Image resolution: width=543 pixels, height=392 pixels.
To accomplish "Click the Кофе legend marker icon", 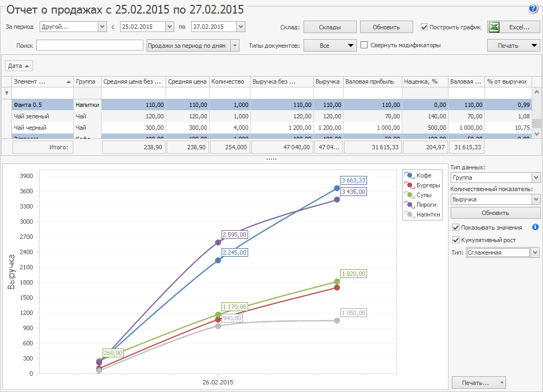I will pos(410,175).
